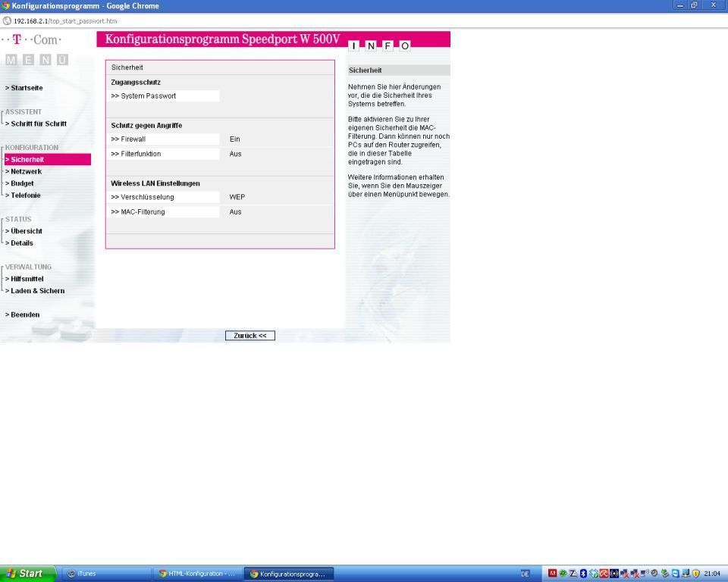Screen dimensions: 728x582
Task: Click the MAC-Filterung status value Aus
Action: pyautogui.click(x=235, y=212)
